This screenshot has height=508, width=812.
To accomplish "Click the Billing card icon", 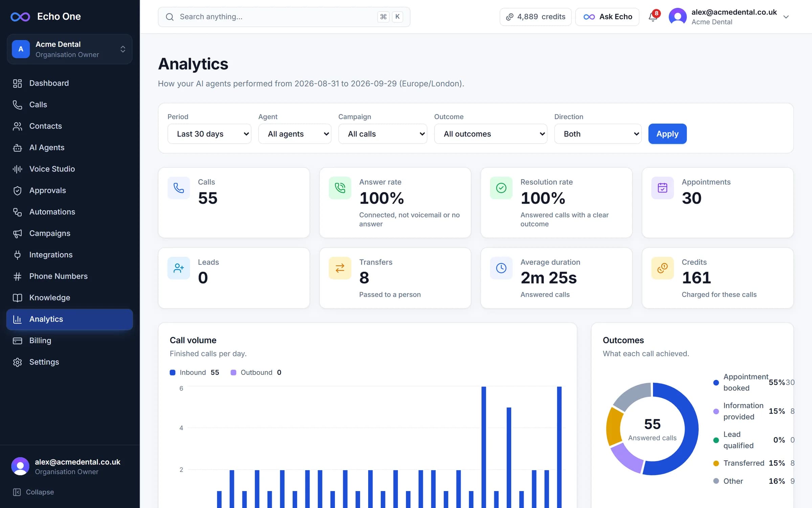I will click(17, 341).
